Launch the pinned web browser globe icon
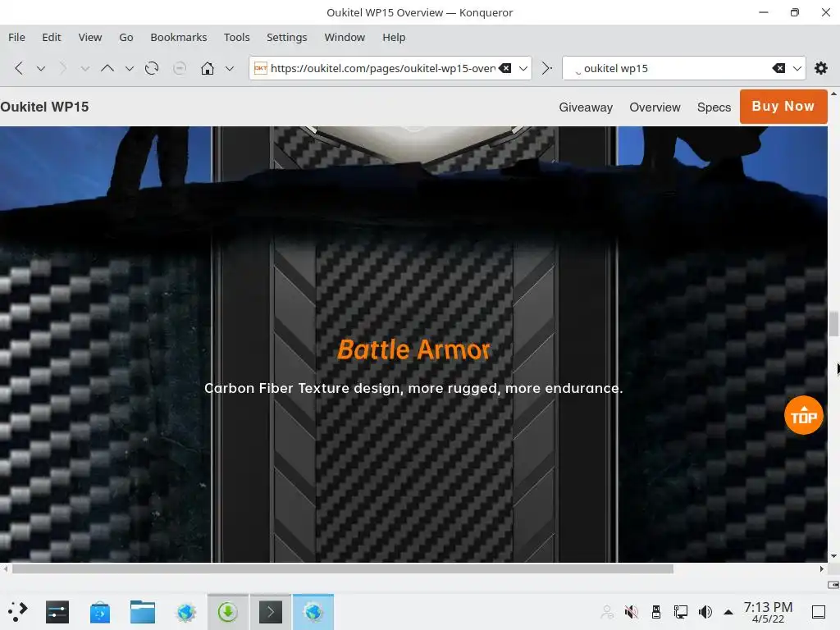 [186, 612]
